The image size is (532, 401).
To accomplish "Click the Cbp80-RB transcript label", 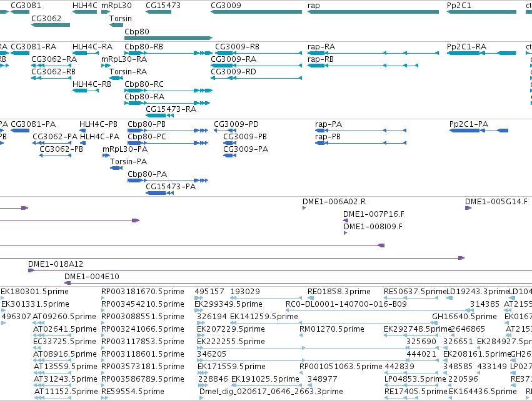I will (144, 46).
